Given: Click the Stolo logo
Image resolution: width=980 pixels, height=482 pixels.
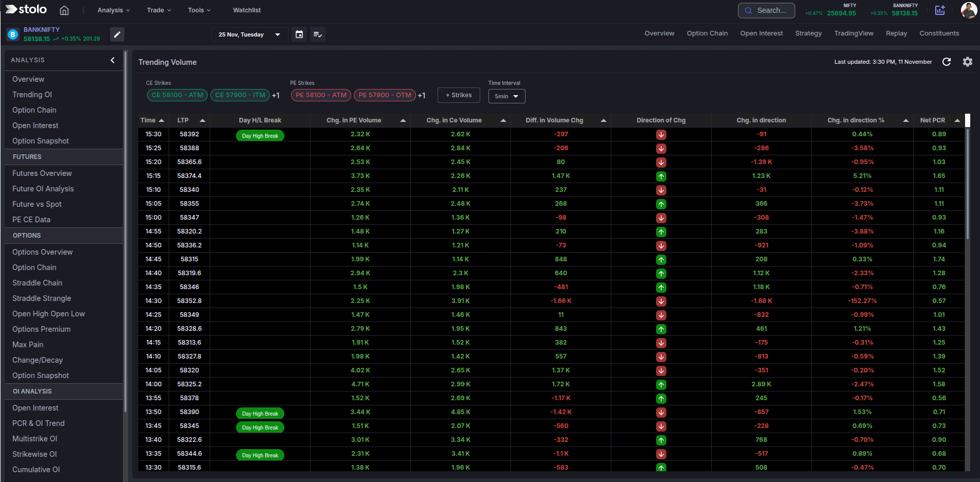Looking at the screenshot, I should pyautogui.click(x=25, y=9).
